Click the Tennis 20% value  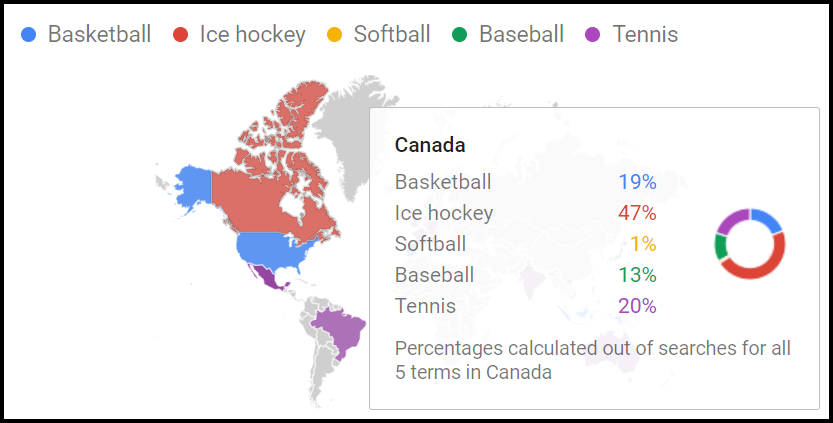coord(636,306)
